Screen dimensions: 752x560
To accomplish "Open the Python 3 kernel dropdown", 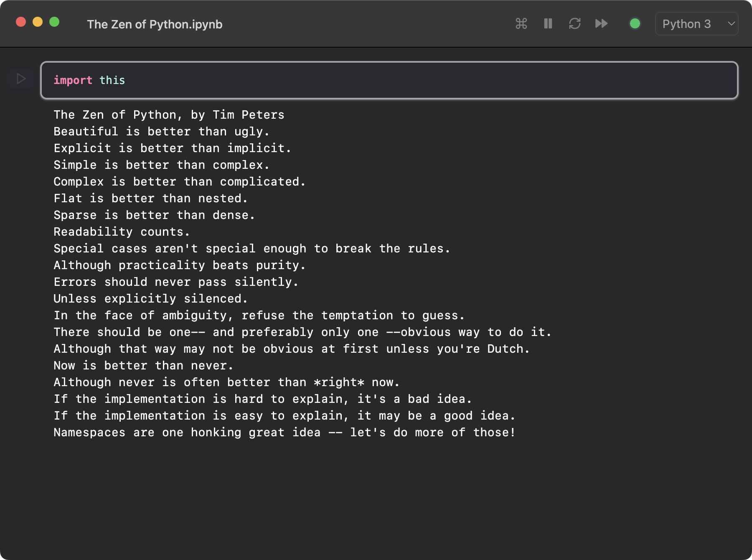I will coord(696,24).
